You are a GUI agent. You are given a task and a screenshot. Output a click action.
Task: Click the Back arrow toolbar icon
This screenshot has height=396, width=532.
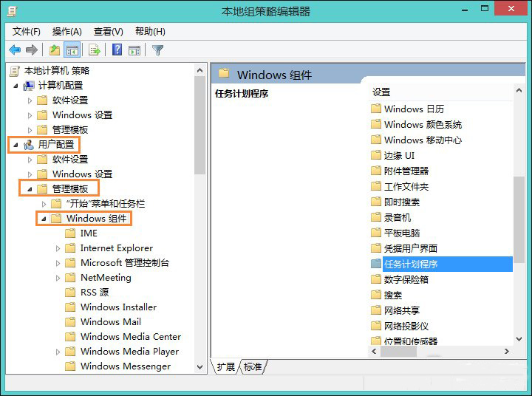pos(15,50)
